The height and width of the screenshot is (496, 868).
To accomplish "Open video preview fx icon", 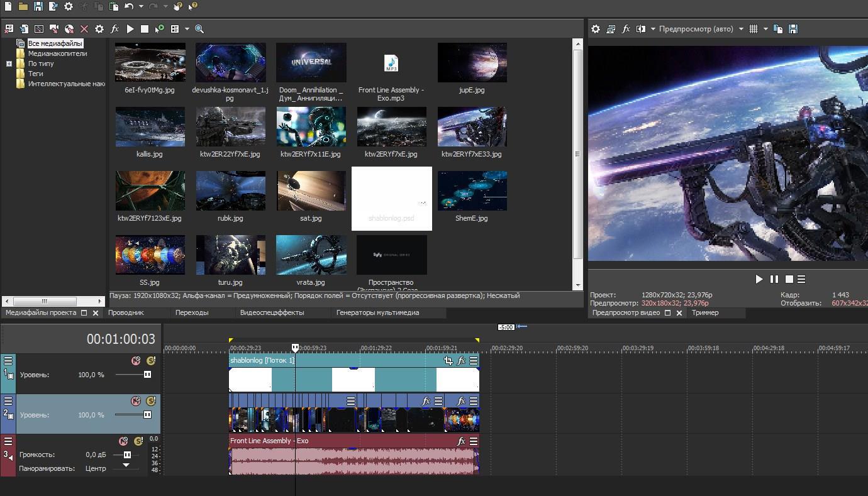I will tap(626, 29).
